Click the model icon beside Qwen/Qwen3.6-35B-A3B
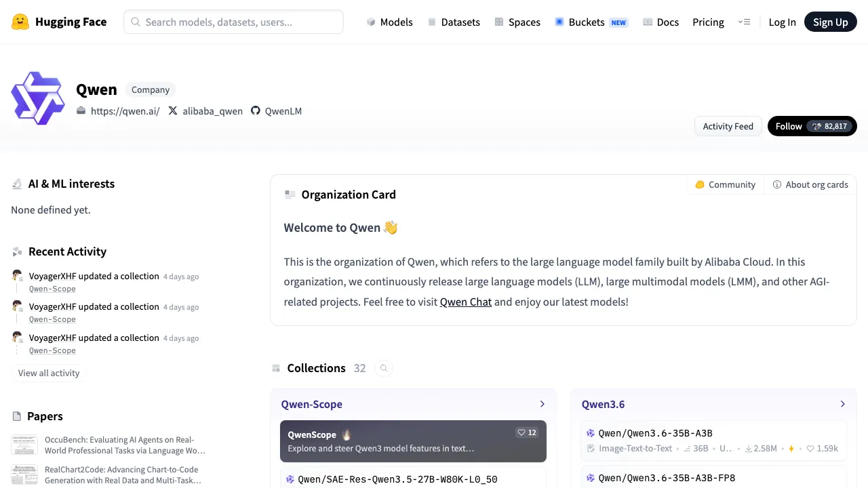 coord(591,433)
